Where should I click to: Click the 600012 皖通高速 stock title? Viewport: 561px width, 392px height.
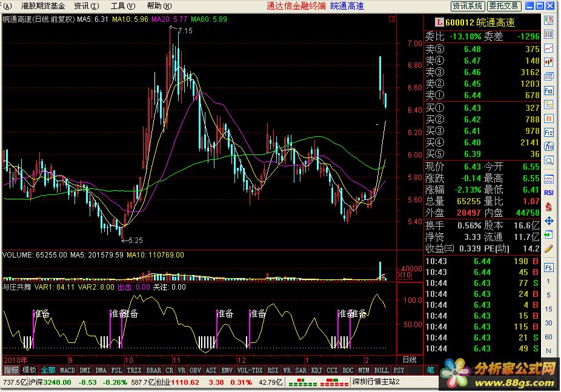click(479, 22)
